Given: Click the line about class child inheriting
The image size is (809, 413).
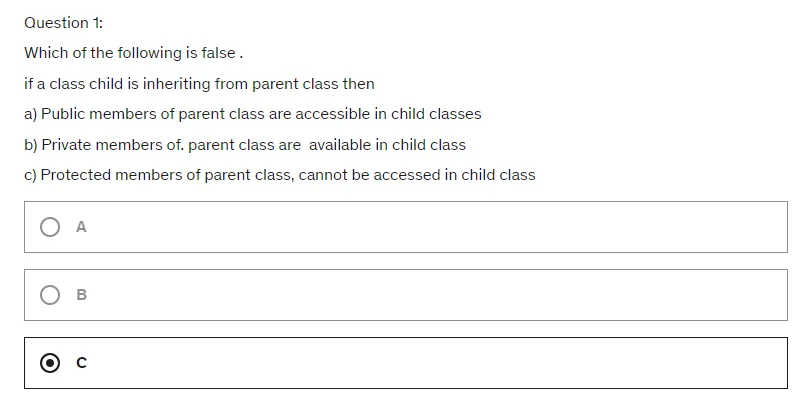Looking at the screenshot, I should [199, 83].
